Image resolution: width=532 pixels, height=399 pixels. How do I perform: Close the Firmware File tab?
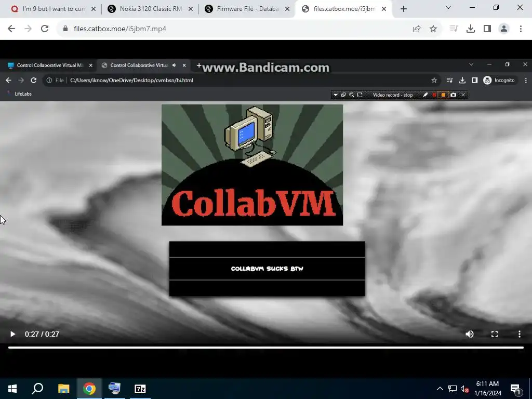(x=287, y=9)
